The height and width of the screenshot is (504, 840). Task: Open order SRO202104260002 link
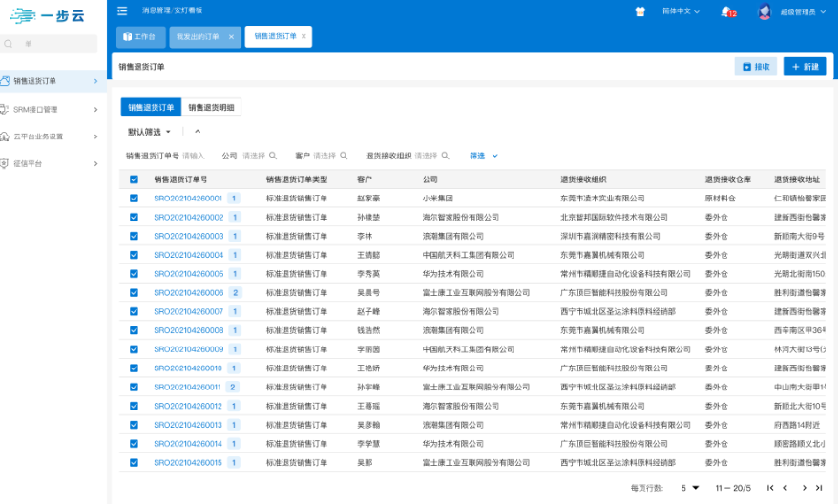(x=189, y=217)
